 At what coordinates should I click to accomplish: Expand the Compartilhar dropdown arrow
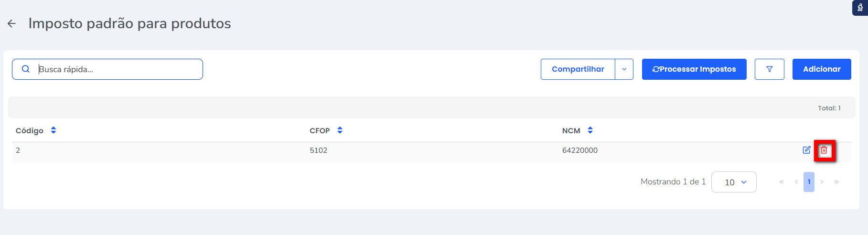624,69
